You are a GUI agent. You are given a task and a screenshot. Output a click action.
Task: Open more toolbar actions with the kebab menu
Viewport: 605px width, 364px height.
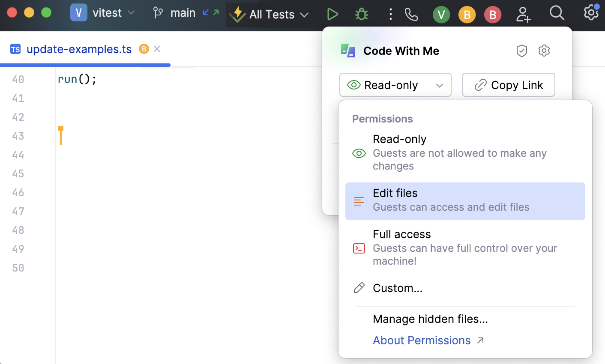(x=390, y=14)
